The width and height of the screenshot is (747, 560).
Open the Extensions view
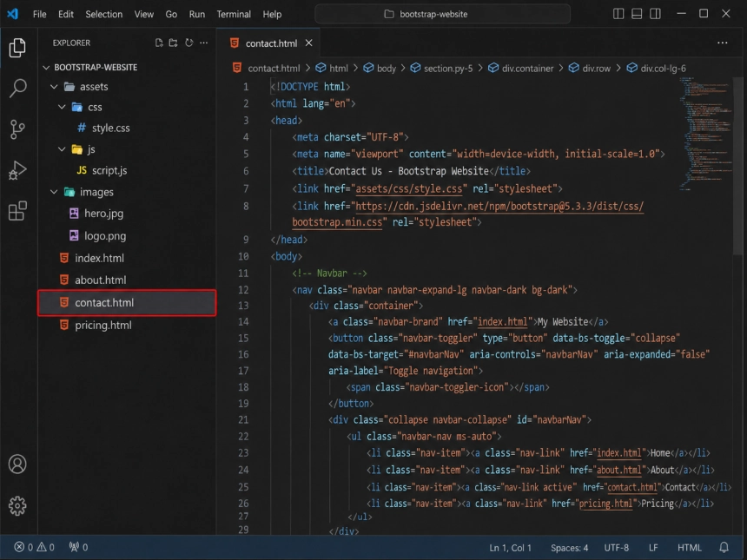coord(17,211)
